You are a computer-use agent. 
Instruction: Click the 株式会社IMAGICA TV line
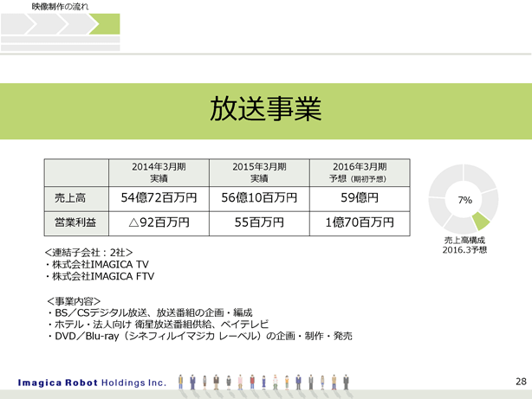click(97, 265)
